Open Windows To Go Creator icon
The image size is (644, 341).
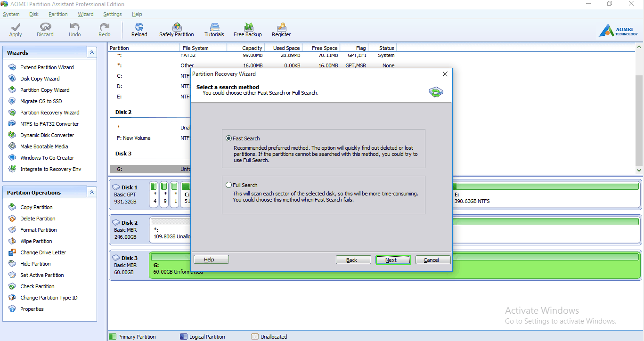pos(12,158)
